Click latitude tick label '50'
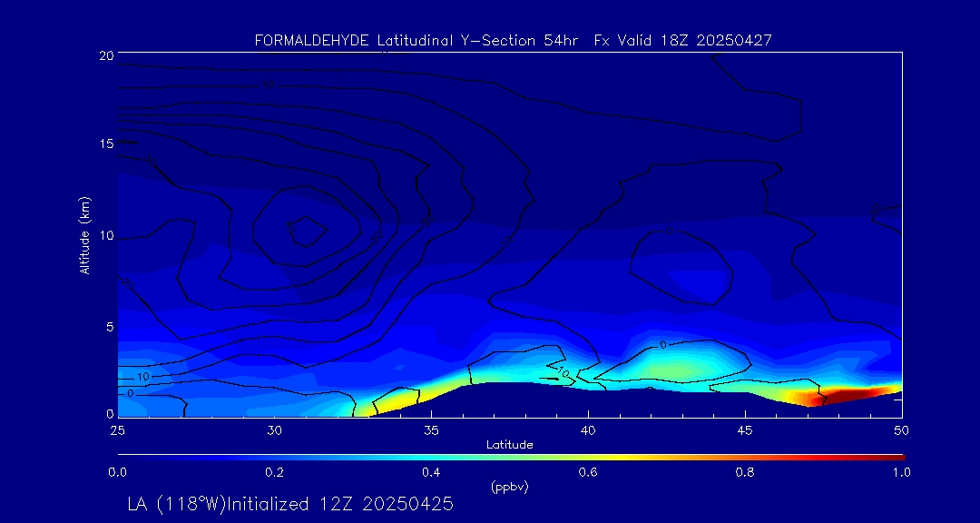980x523 pixels. click(902, 429)
